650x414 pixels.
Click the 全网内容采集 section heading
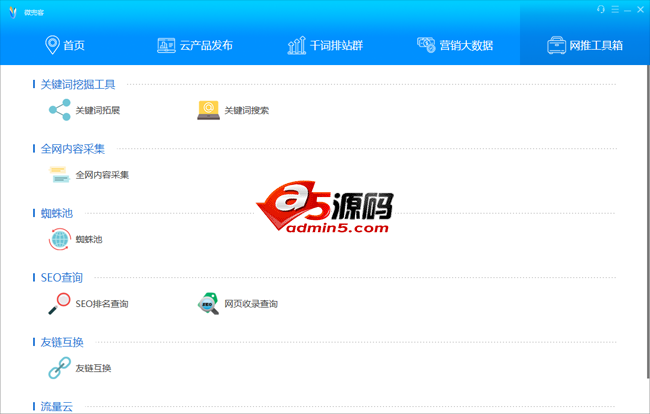pyautogui.click(x=73, y=149)
